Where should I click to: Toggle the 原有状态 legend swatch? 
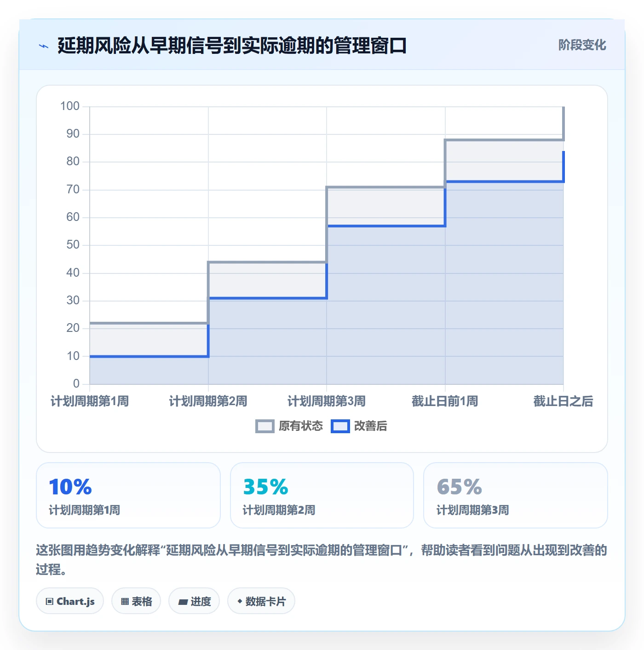click(264, 426)
